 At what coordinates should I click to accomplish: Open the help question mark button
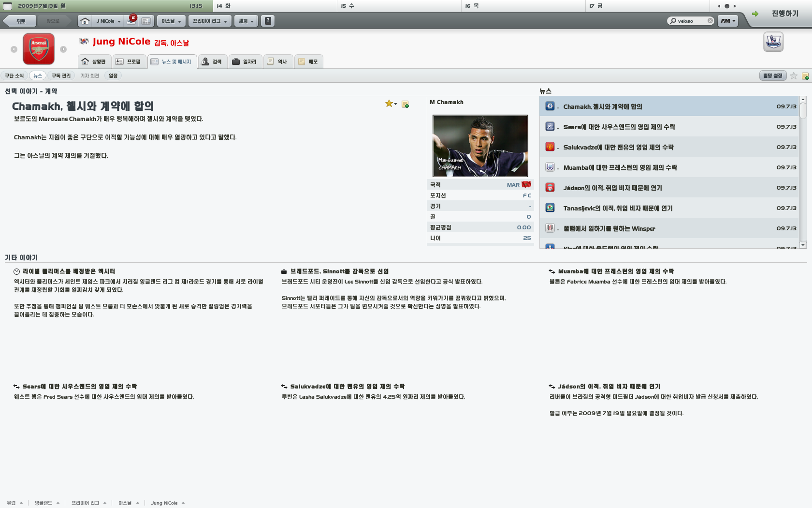click(x=268, y=21)
